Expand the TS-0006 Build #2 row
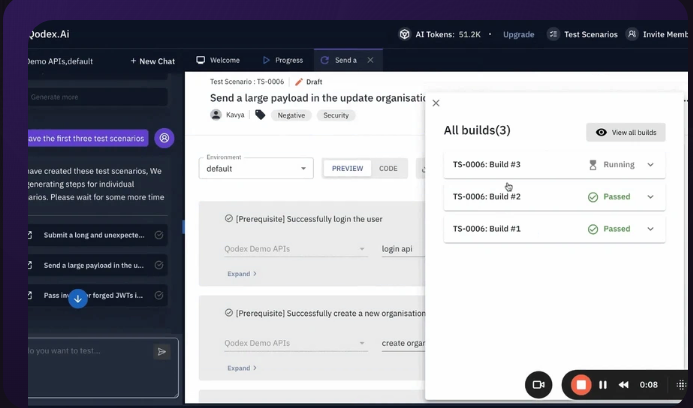The image size is (693, 408). click(650, 197)
